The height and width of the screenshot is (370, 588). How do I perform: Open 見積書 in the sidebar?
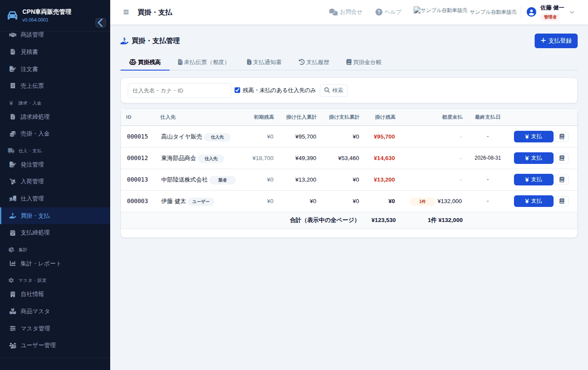click(55, 52)
